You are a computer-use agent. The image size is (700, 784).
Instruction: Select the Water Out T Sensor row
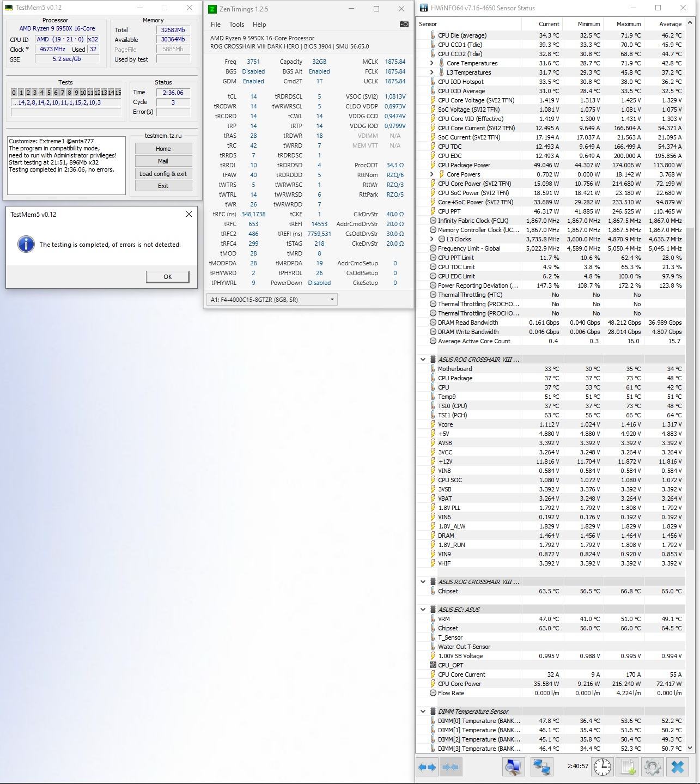click(x=550, y=647)
